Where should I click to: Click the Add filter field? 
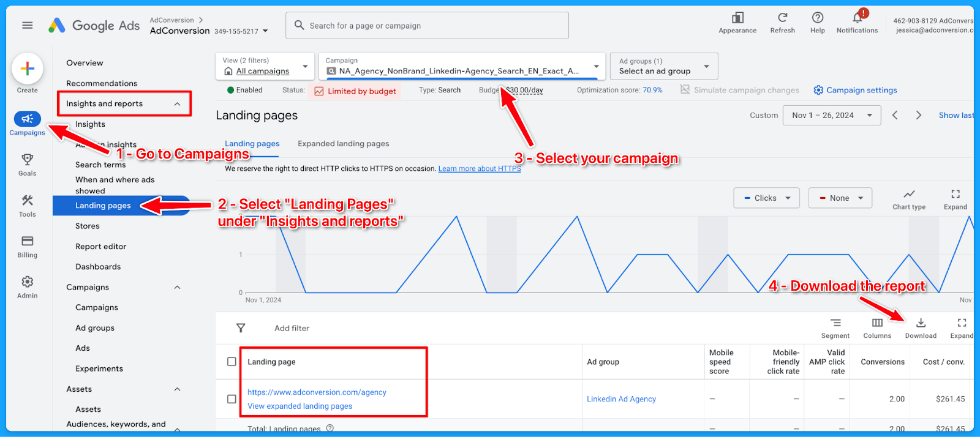click(x=292, y=328)
